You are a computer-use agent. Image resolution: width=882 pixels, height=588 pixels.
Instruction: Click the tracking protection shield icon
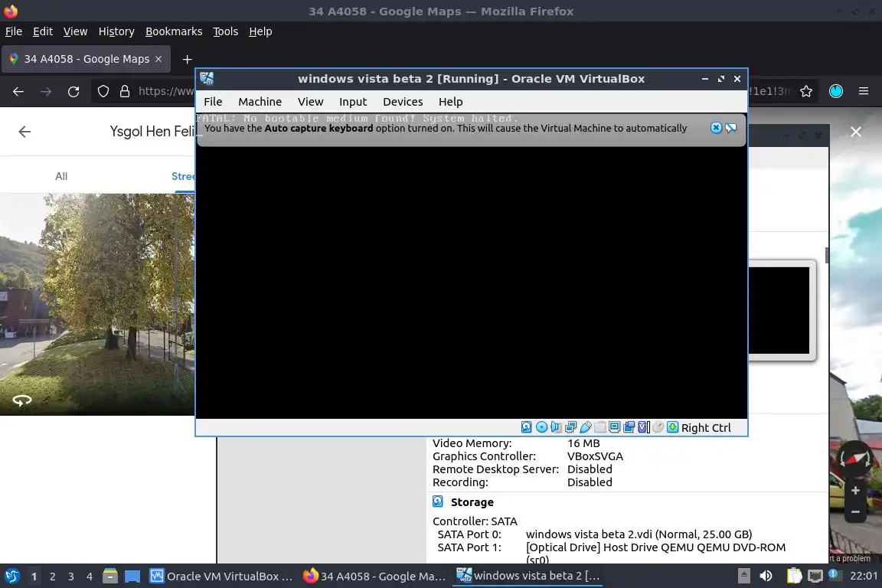click(103, 91)
